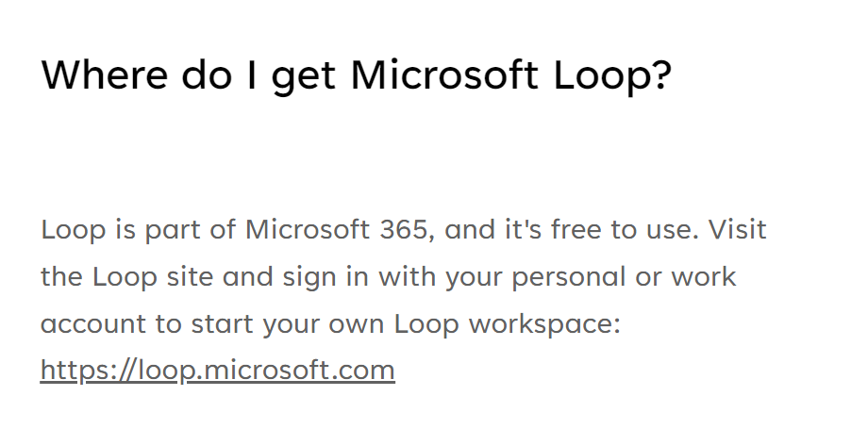Click the word 'Loop?' in the heading
The image size is (868, 429).
pos(613,75)
